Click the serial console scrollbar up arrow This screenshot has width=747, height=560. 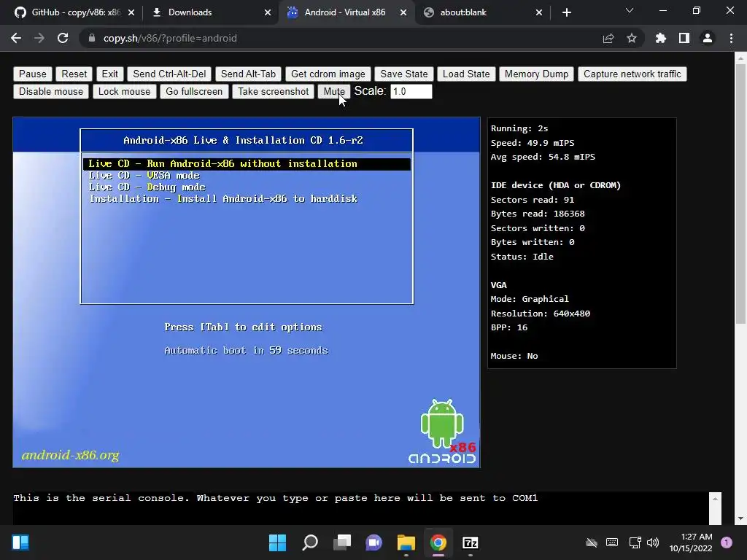(715, 499)
